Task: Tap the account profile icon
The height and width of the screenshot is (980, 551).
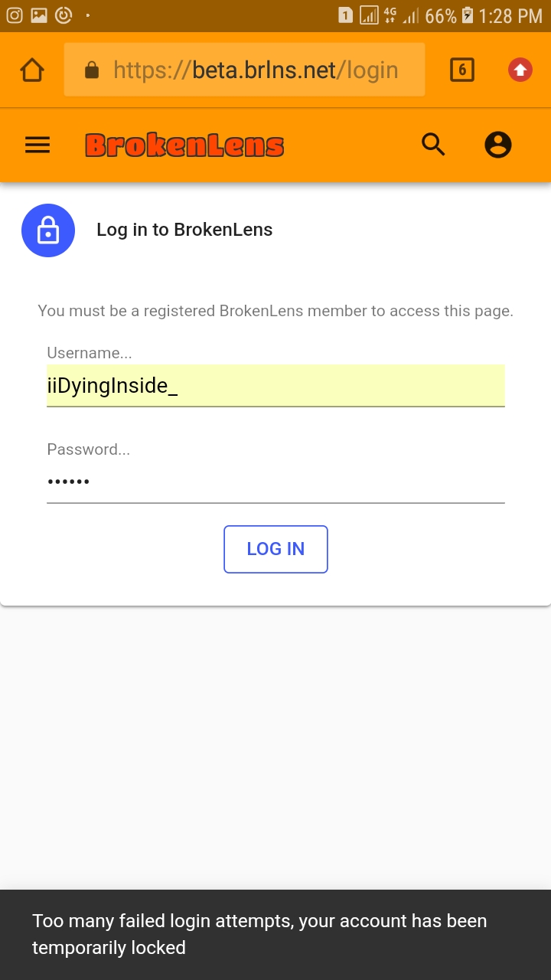Action: pos(498,145)
